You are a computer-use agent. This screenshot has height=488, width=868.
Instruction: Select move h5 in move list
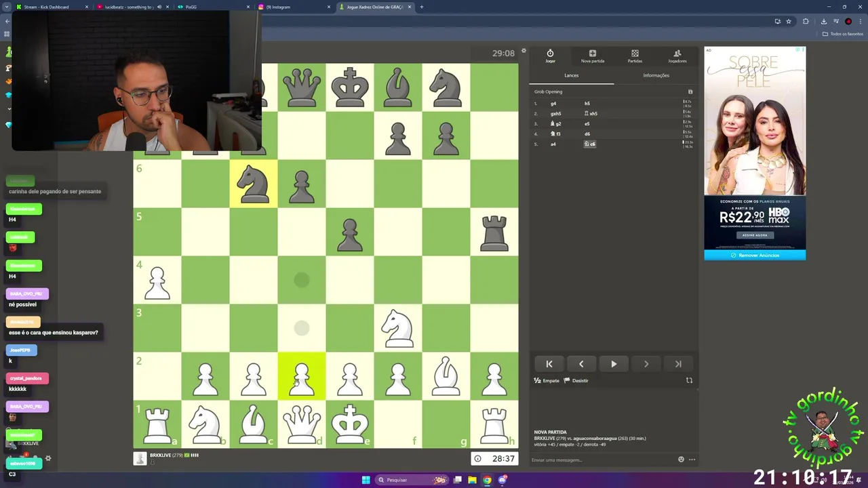(x=587, y=104)
